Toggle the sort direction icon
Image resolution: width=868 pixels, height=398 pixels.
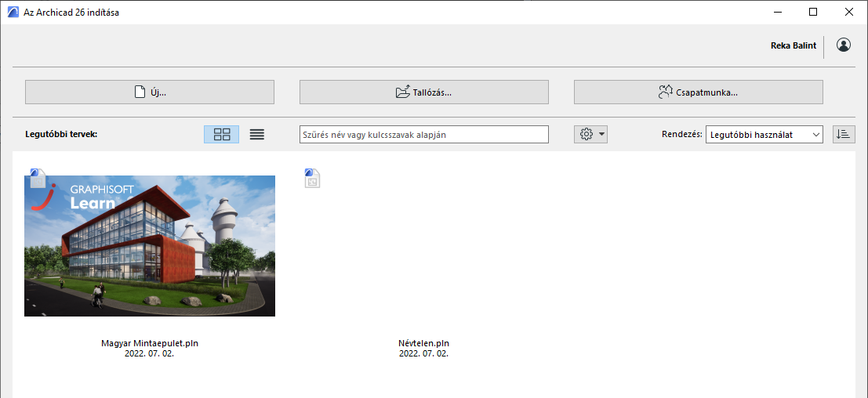click(x=844, y=134)
